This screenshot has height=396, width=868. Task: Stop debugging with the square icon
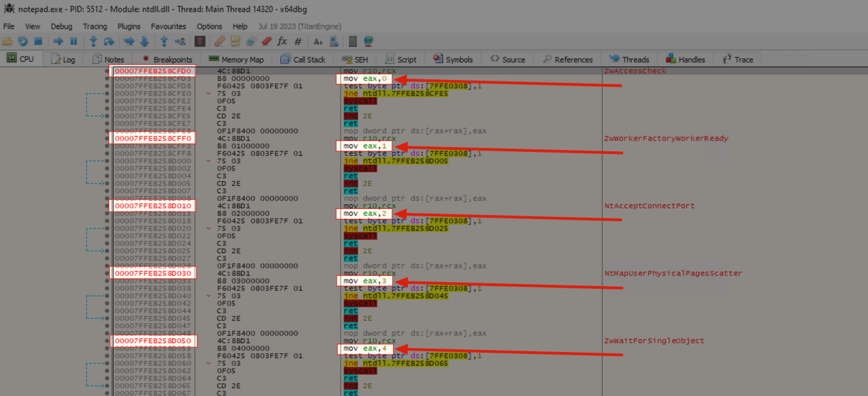click(x=38, y=41)
